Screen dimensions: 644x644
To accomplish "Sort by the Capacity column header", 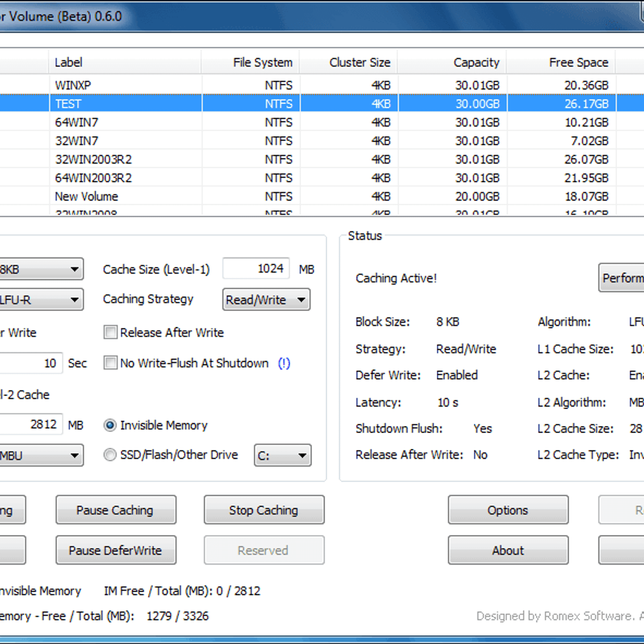I will click(x=452, y=62).
